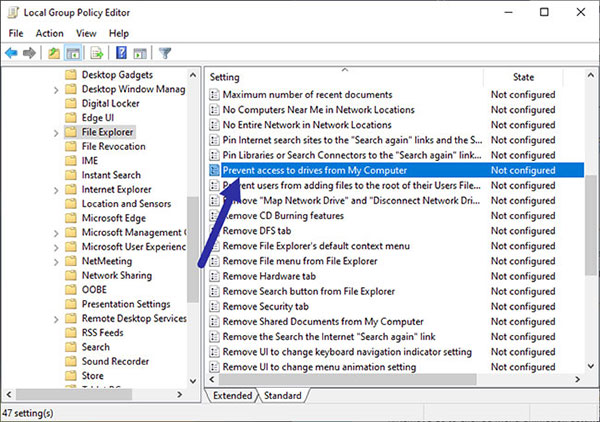Select Remove File Explorer's default context menu
The width and height of the screenshot is (600, 422).
[316, 246]
